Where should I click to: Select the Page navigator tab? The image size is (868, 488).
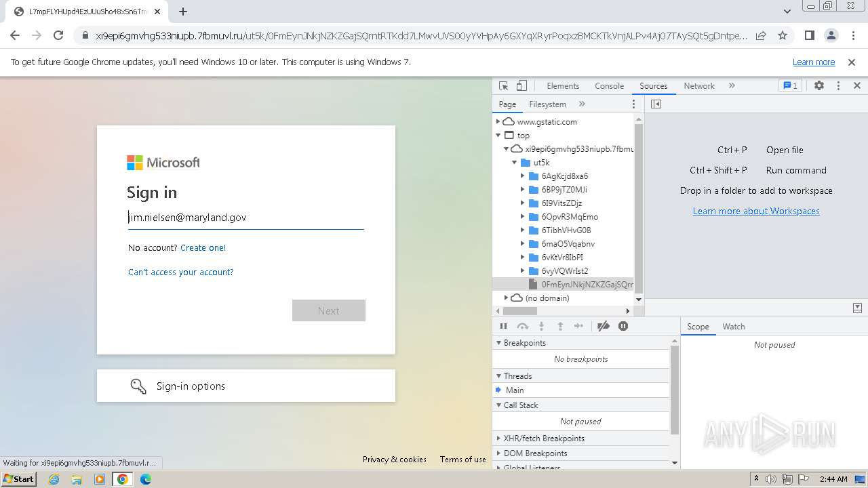[x=507, y=104]
